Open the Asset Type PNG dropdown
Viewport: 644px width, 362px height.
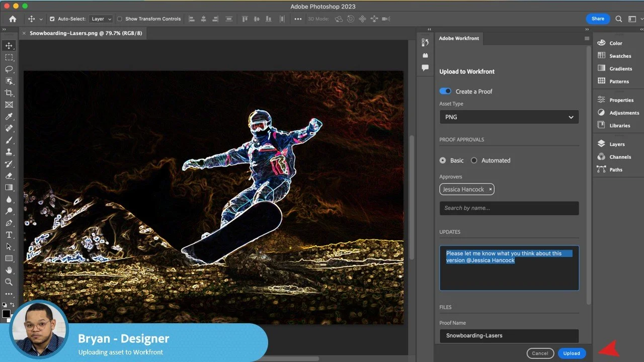tap(509, 117)
